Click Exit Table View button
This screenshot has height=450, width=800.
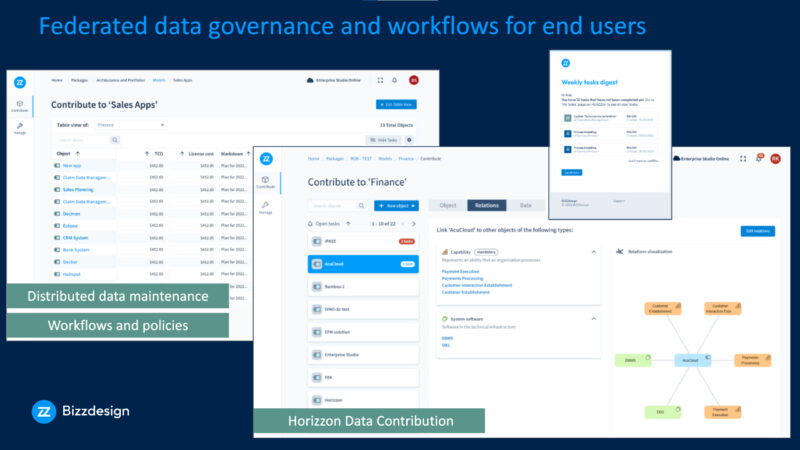coord(396,105)
